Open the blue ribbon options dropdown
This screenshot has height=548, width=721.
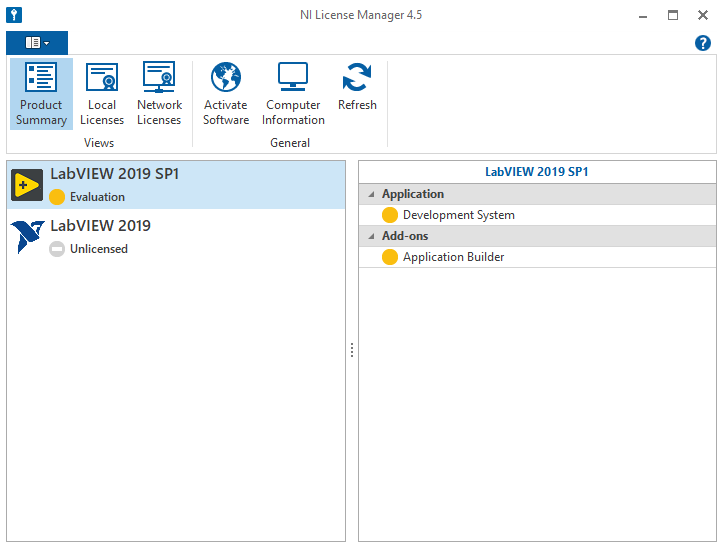37,43
